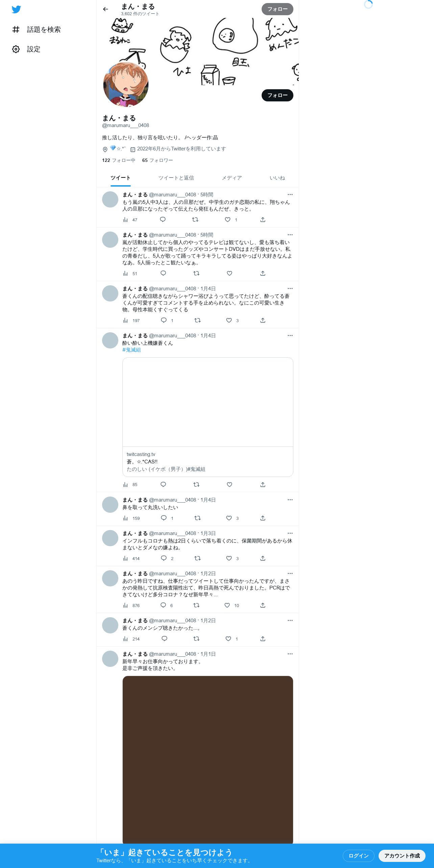
Task: Go back with the arrow icon
Action: click(105, 9)
